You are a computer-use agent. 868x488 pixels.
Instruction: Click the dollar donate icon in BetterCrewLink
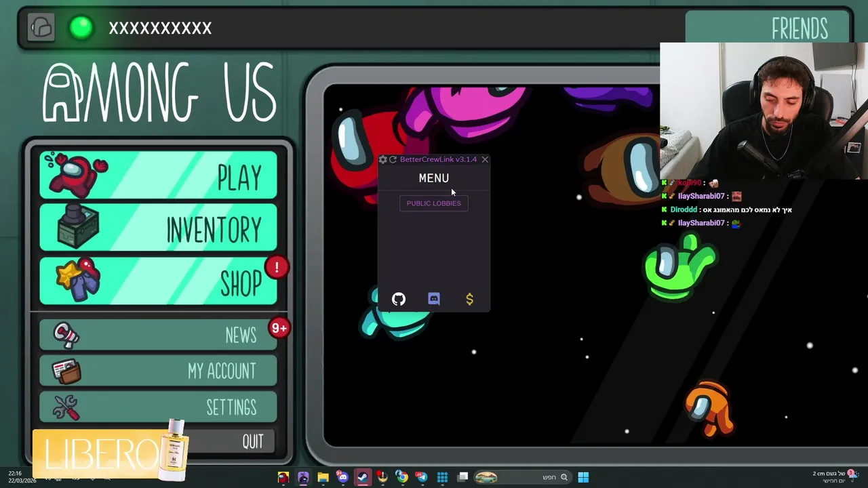(x=469, y=299)
